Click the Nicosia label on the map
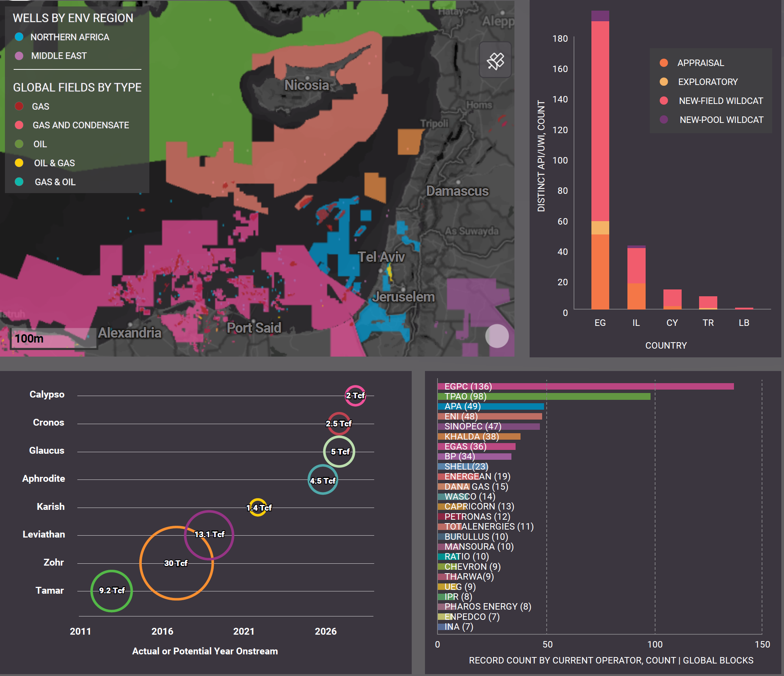Image resolution: width=784 pixels, height=676 pixels. point(306,85)
